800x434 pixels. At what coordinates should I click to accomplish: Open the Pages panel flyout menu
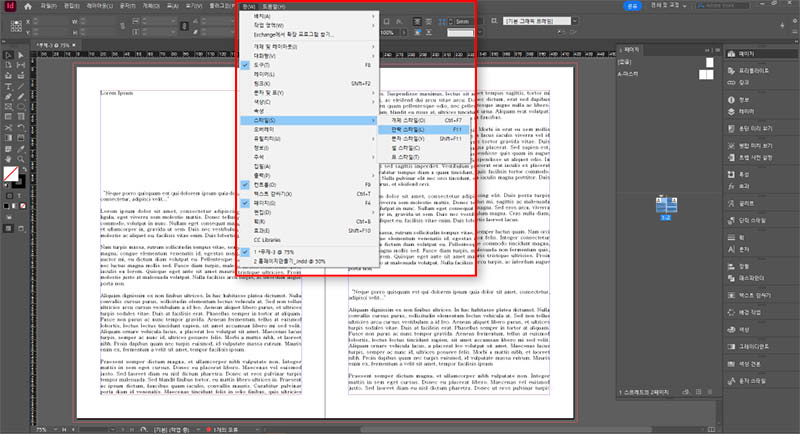click(x=717, y=50)
